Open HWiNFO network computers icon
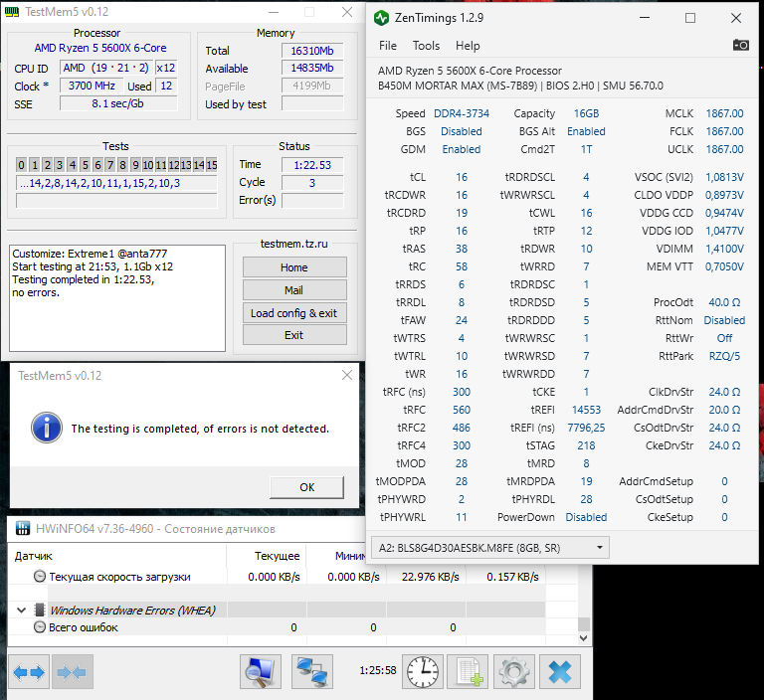 [312, 672]
